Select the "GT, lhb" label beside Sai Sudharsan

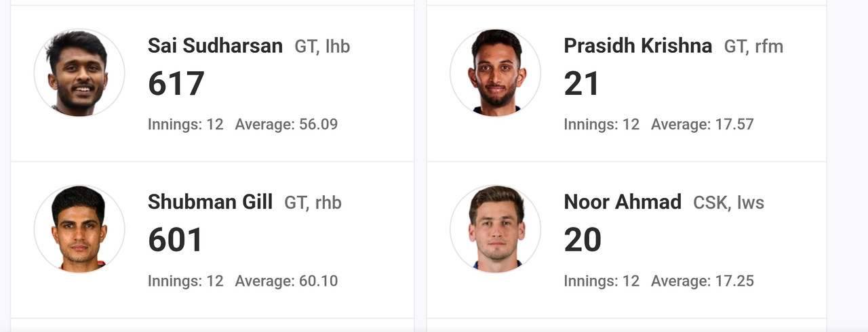pyautogui.click(x=322, y=47)
